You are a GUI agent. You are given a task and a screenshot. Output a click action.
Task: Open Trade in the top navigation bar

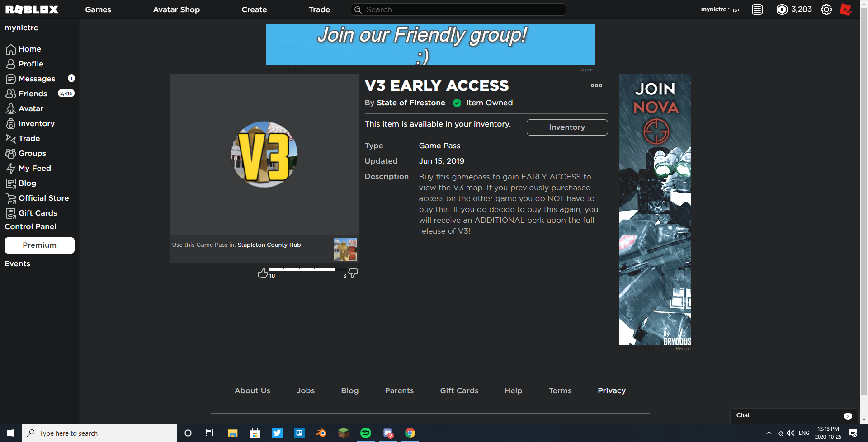pos(319,9)
